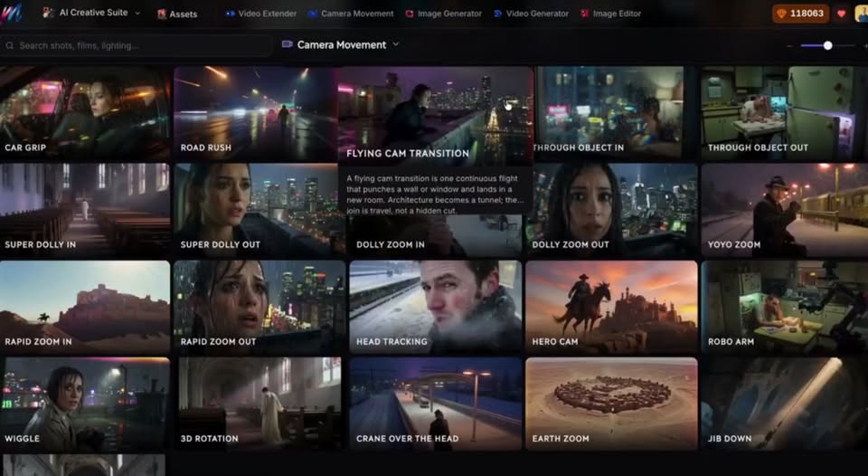Select the Jib Down preset
868x476 pixels.
pos(785,404)
